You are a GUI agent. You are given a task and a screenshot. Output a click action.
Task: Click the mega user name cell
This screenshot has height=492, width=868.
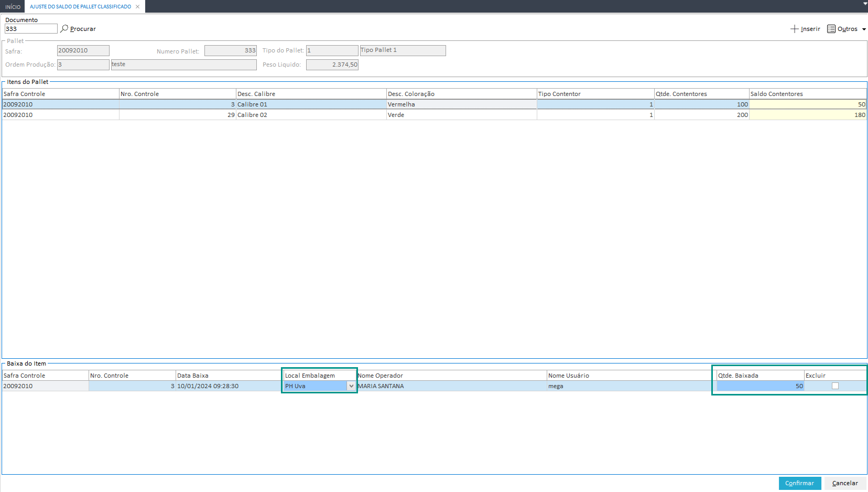coord(632,386)
